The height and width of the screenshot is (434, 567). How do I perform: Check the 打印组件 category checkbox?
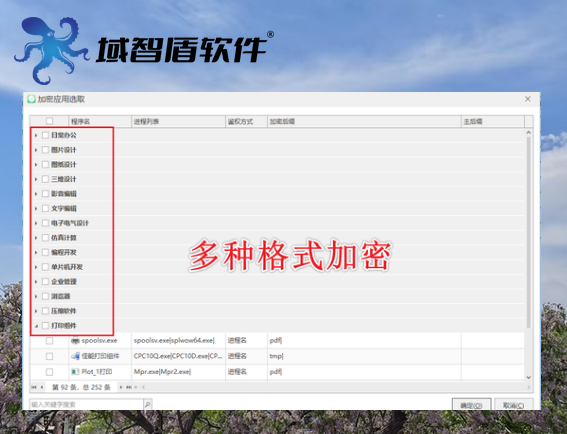coord(45,326)
